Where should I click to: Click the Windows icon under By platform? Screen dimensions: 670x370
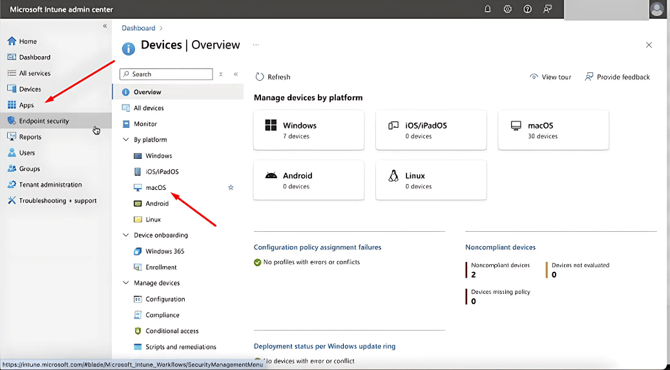pos(138,156)
